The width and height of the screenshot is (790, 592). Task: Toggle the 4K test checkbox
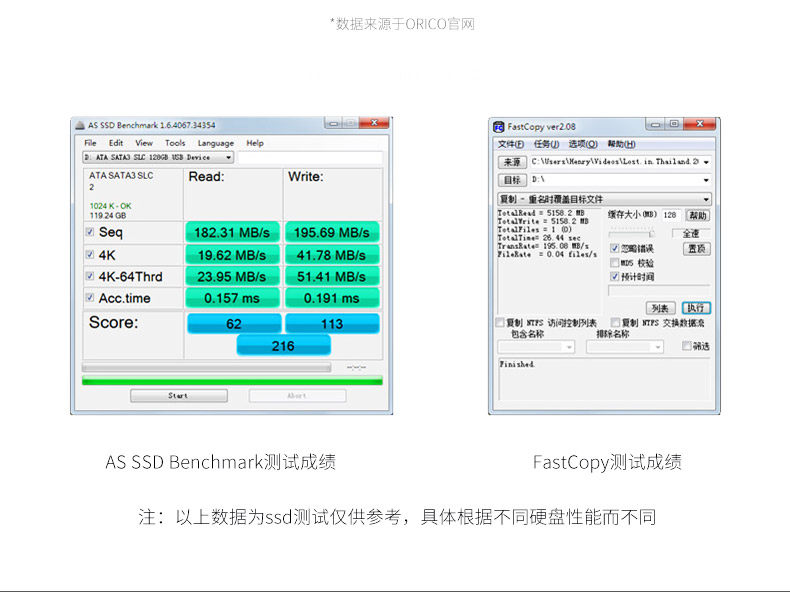[x=90, y=254]
